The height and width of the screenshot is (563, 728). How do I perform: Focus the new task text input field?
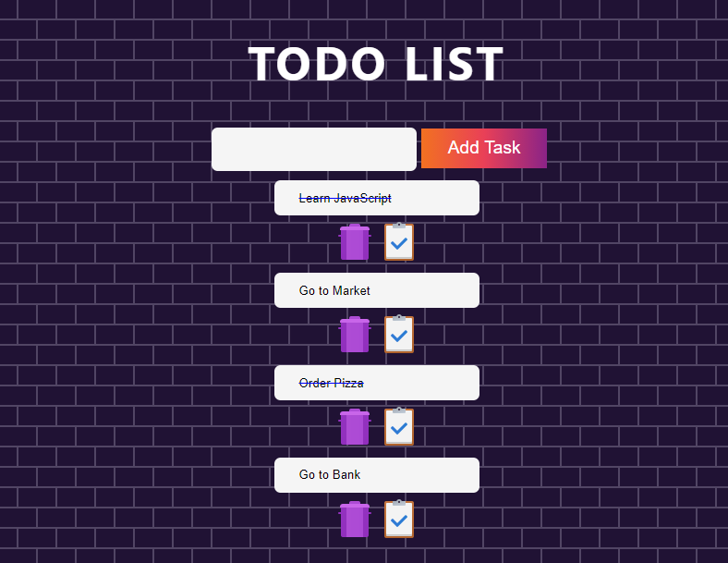[314, 149]
